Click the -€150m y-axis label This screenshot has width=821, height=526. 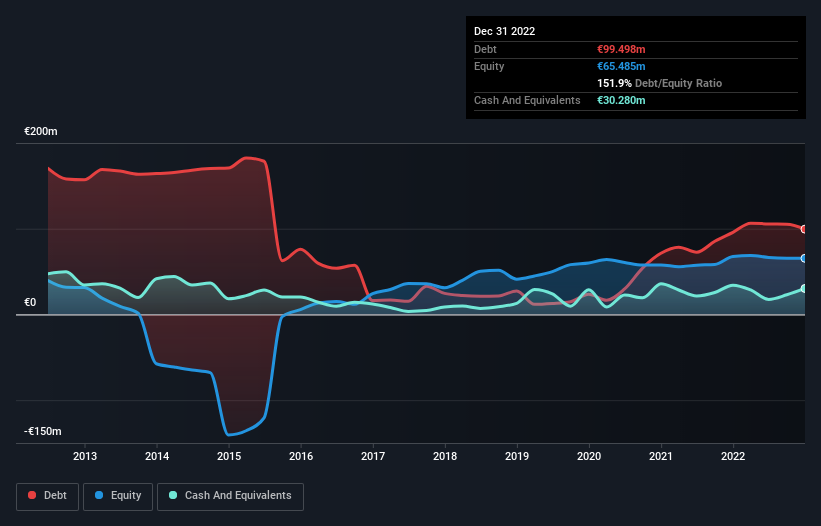click(42, 431)
